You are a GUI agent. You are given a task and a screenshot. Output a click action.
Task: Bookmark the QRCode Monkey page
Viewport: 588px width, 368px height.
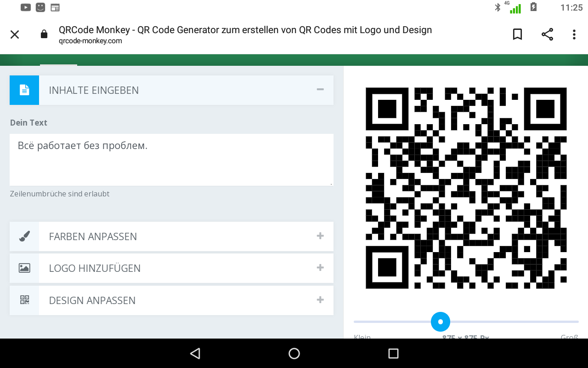[517, 34]
